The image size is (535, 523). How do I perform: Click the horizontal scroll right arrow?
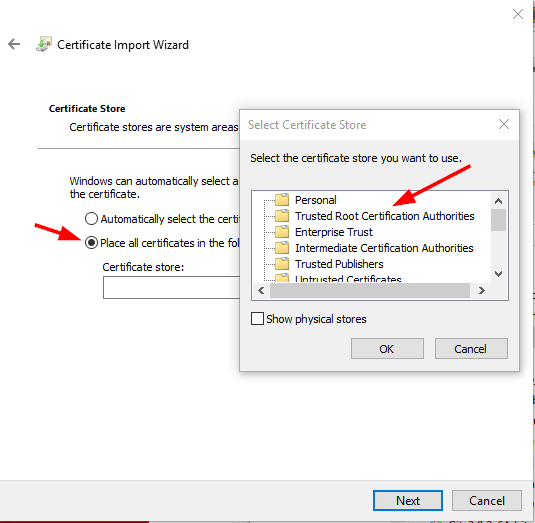click(481, 291)
